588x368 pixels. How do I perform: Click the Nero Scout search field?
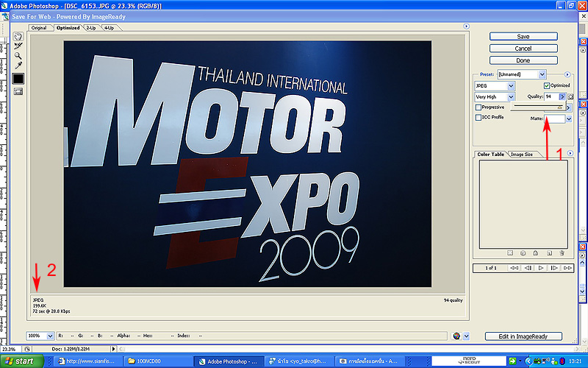469,361
